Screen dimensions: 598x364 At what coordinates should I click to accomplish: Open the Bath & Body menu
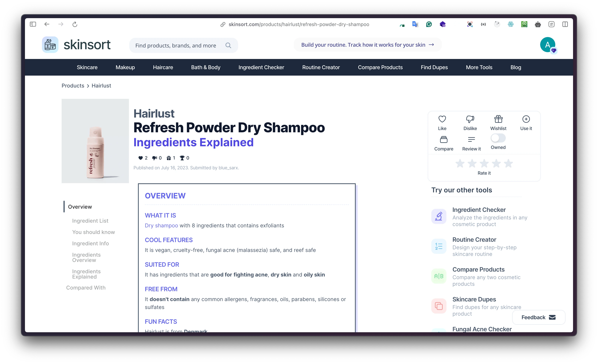pos(206,67)
